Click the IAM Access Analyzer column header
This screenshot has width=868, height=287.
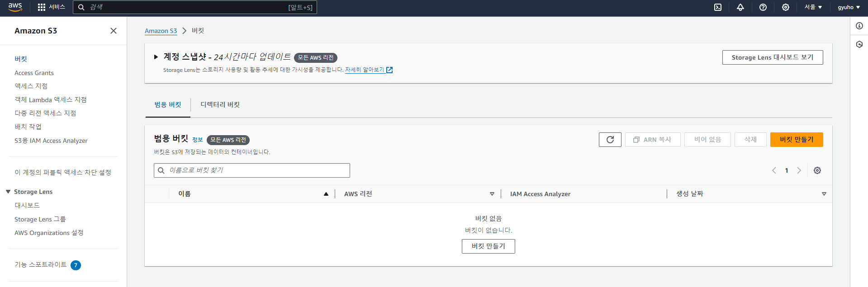coord(540,194)
